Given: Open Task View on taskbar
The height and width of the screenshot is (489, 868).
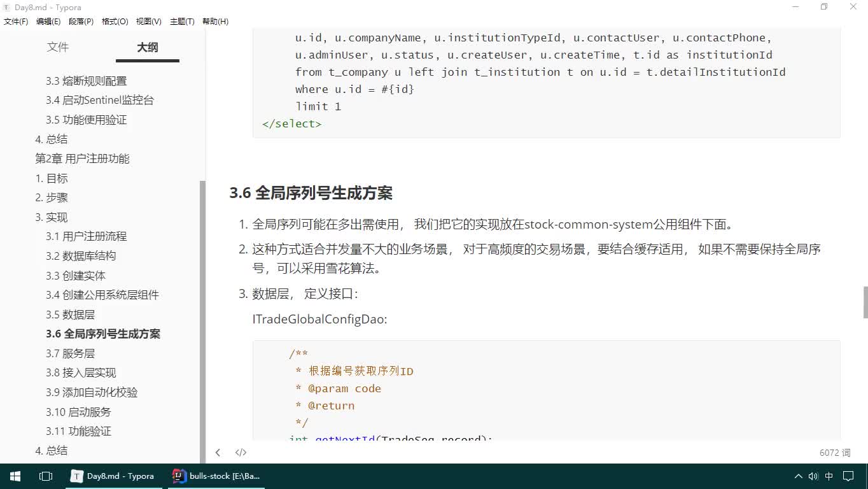Looking at the screenshot, I should tap(46, 476).
